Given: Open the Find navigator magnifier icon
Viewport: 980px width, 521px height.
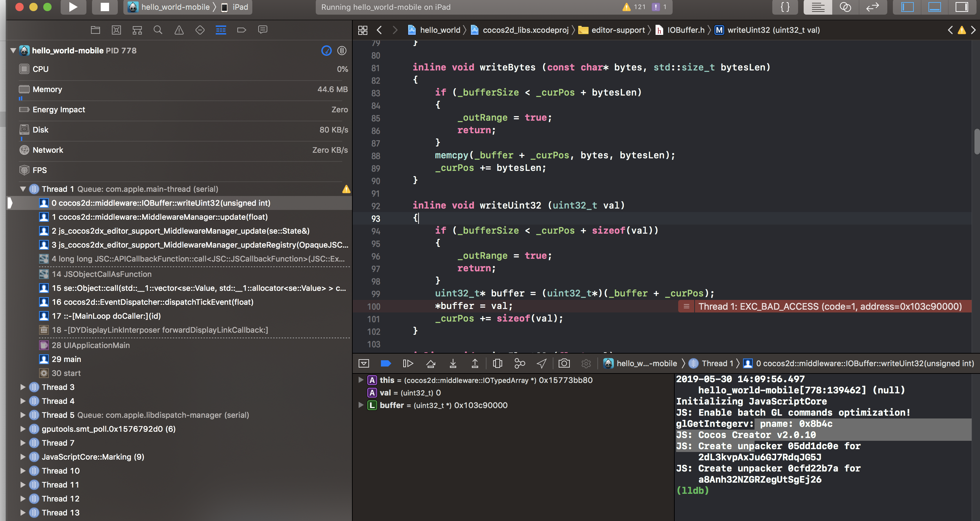Looking at the screenshot, I should click(158, 30).
